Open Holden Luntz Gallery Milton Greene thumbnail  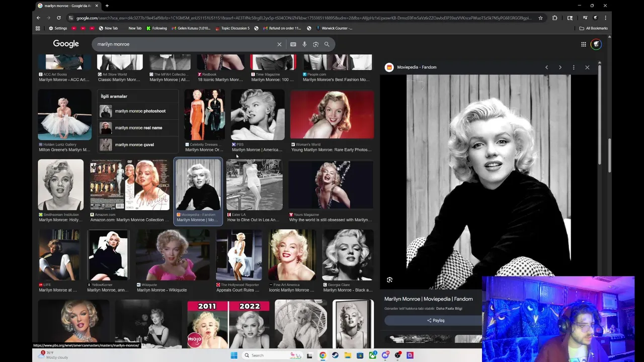64,115
